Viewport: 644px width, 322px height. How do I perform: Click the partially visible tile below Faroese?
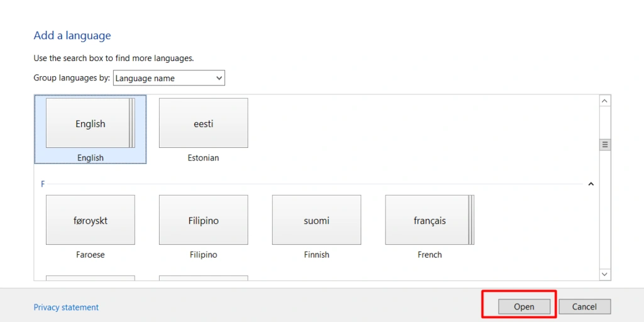pos(90,277)
